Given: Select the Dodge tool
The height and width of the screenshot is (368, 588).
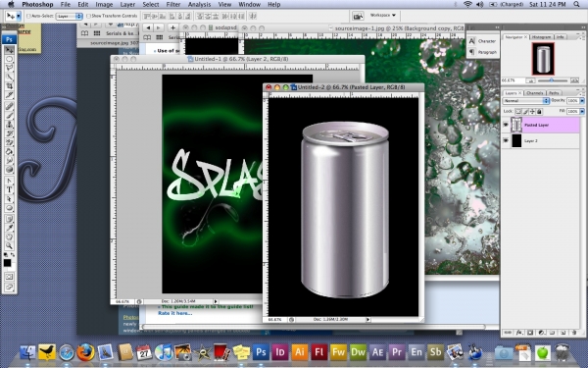Looking at the screenshot, I should click(x=10, y=170).
